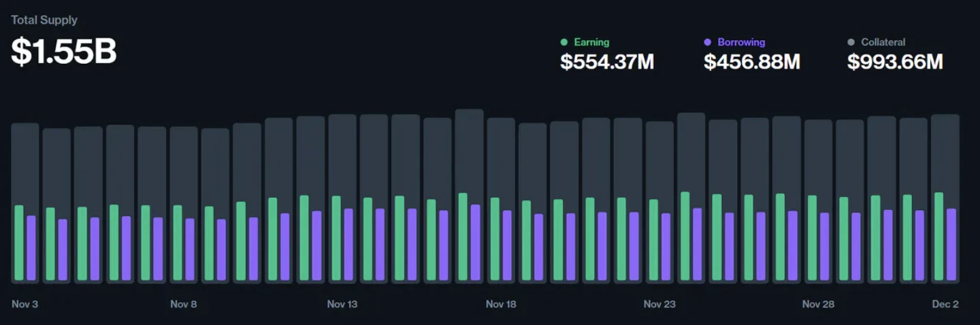This screenshot has height=325, width=980.
Task: Select the purple Borrowing bar for Dec 2
Action: pyautogui.click(x=951, y=245)
